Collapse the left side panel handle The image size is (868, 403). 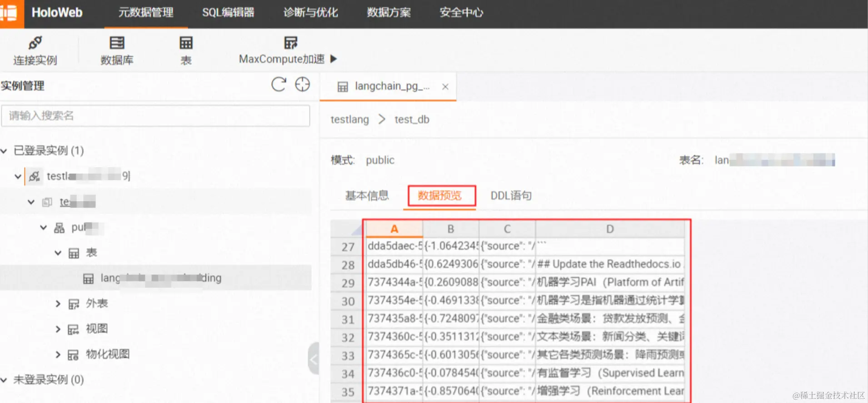coord(314,359)
